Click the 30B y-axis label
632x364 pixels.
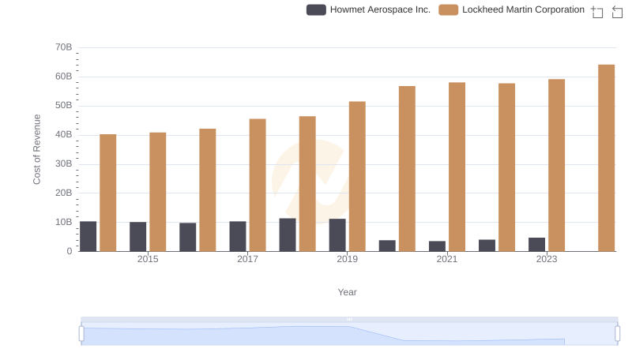64,164
